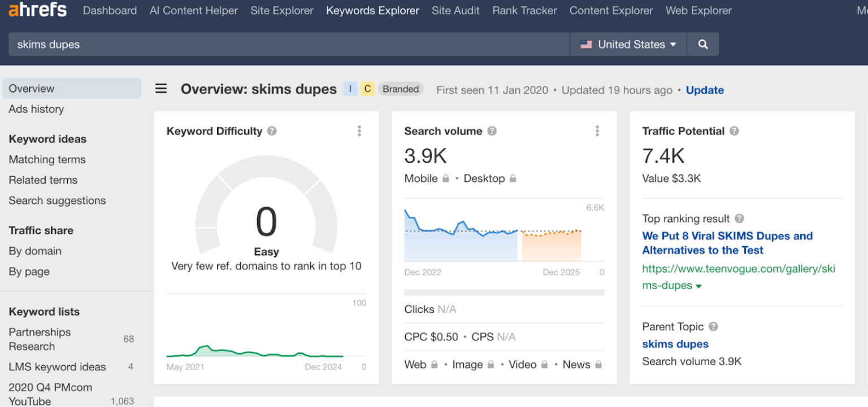Viewport: 868px width, 407px height.
Task: Click the Traffic Potential help icon
Action: point(734,130)
